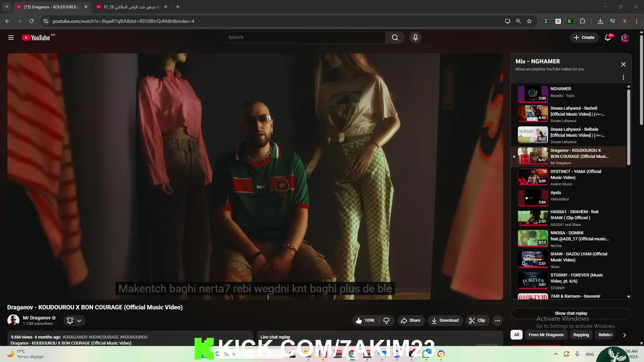Screen dimensions: 644x362
Task: Open the tab search dropdown arrow
Action: [x=7, y=7]
